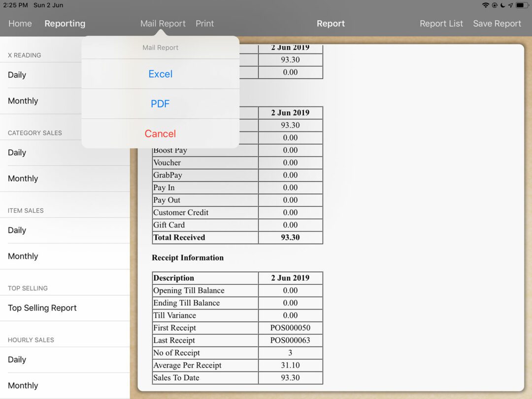Choose PDF as mail report format
Screen dimensions: 532x399
point(160,104)
